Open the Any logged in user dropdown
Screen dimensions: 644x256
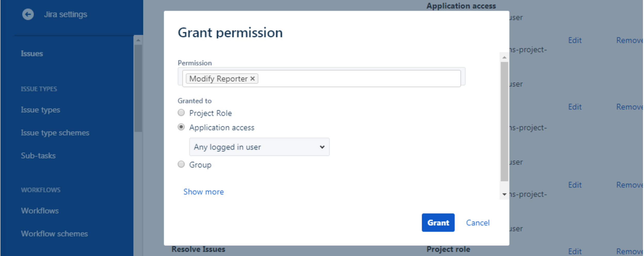[259, 147]
